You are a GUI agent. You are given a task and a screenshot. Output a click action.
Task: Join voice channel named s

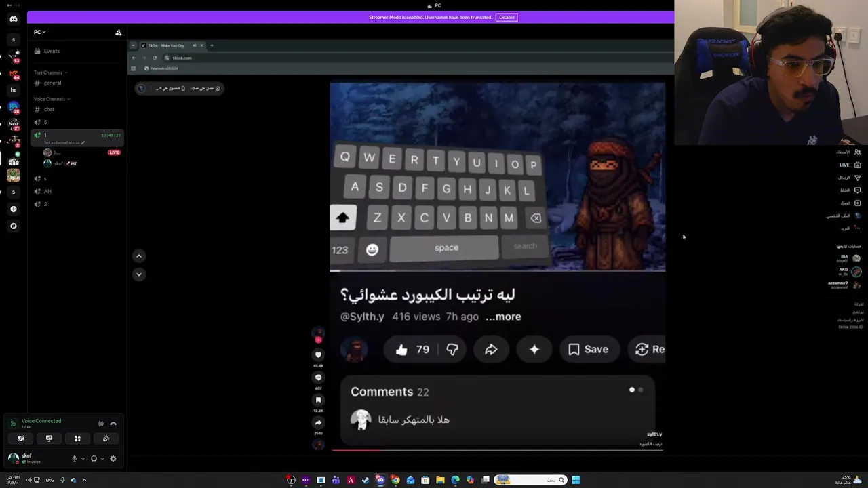pyautogui.click(x=76, y=178)
